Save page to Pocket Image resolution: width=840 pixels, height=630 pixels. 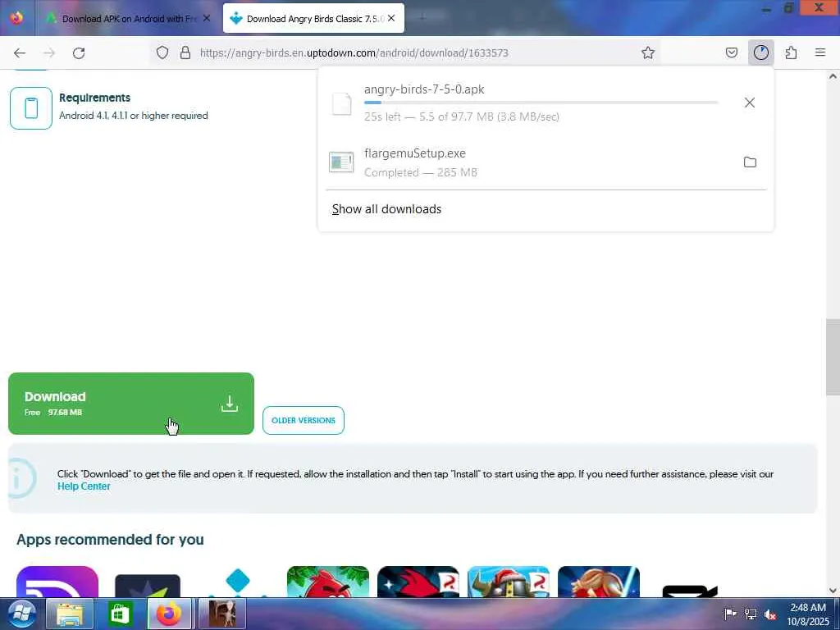[731, 52]
